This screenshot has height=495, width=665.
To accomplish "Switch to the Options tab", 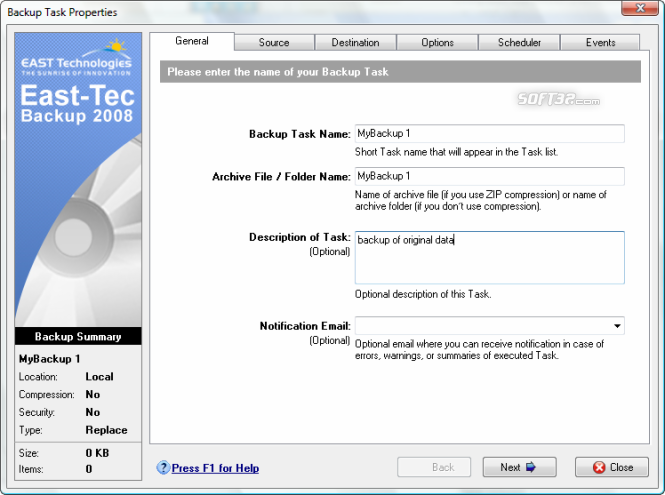I will point(437,42).
